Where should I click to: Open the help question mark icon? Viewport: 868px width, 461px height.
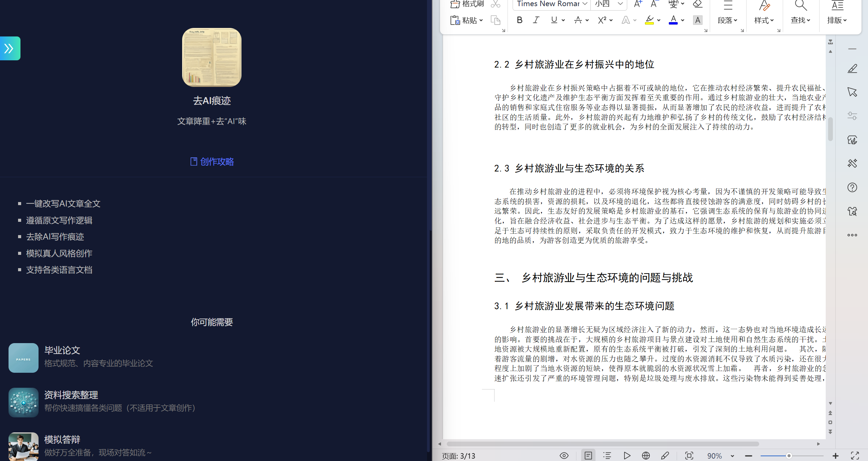[x=852, y=187]
